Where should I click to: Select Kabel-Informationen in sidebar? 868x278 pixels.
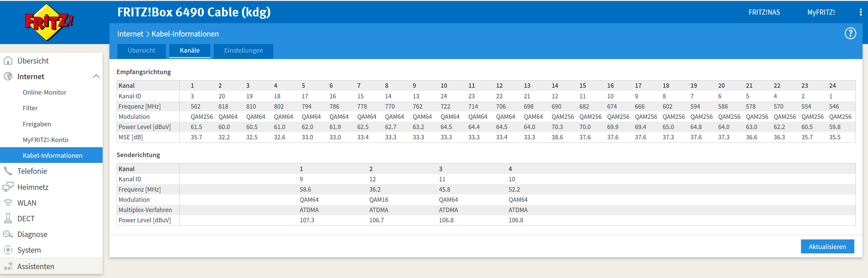tap(51, 155)
